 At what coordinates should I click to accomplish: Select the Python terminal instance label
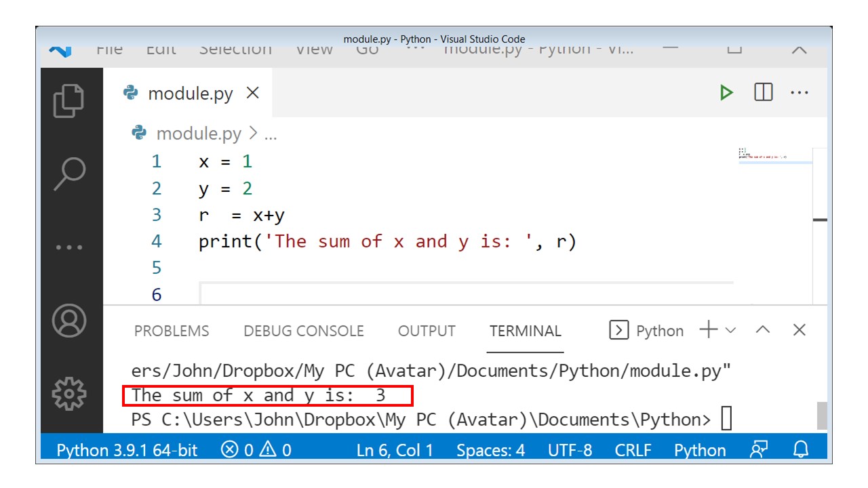pos(647,331)
